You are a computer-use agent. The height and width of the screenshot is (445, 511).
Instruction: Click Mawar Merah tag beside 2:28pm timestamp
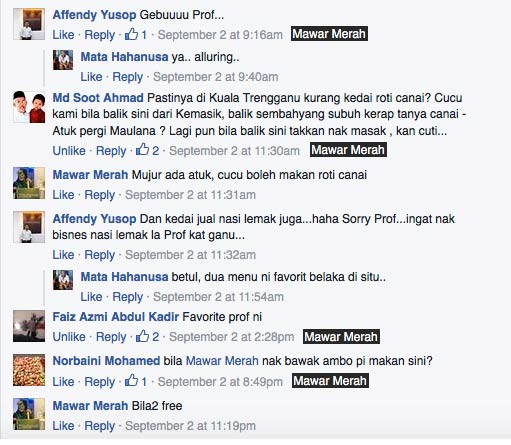341,337
